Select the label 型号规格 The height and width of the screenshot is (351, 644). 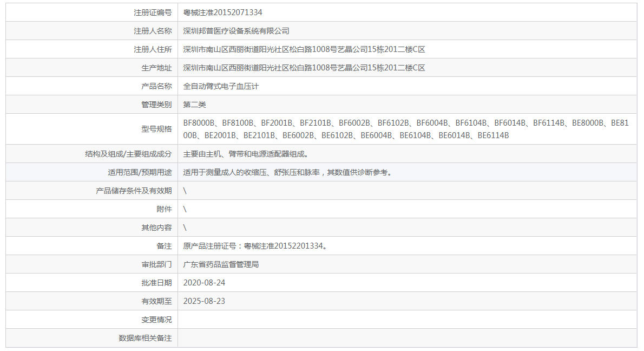pos(156,129)
